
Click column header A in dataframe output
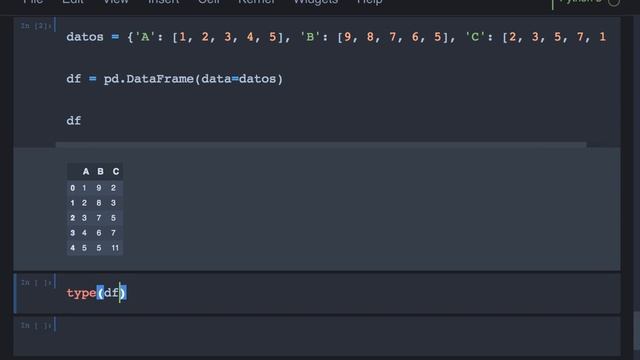86,171
